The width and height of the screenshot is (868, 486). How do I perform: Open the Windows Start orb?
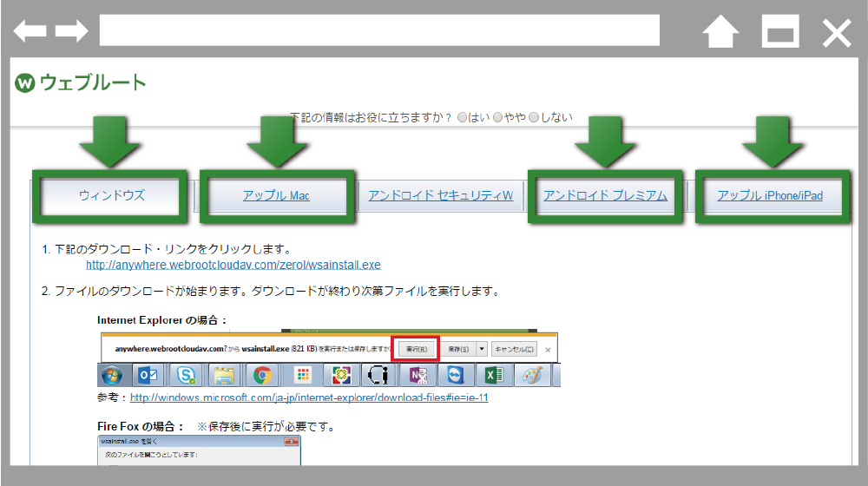coord(112,375)
